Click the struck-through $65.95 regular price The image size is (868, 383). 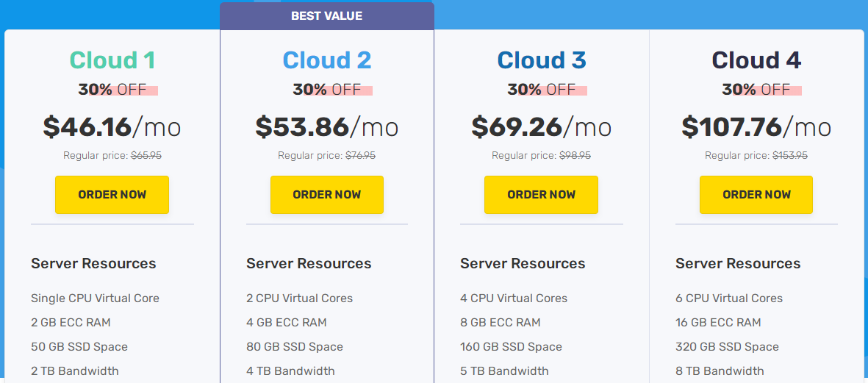(146, 156)
